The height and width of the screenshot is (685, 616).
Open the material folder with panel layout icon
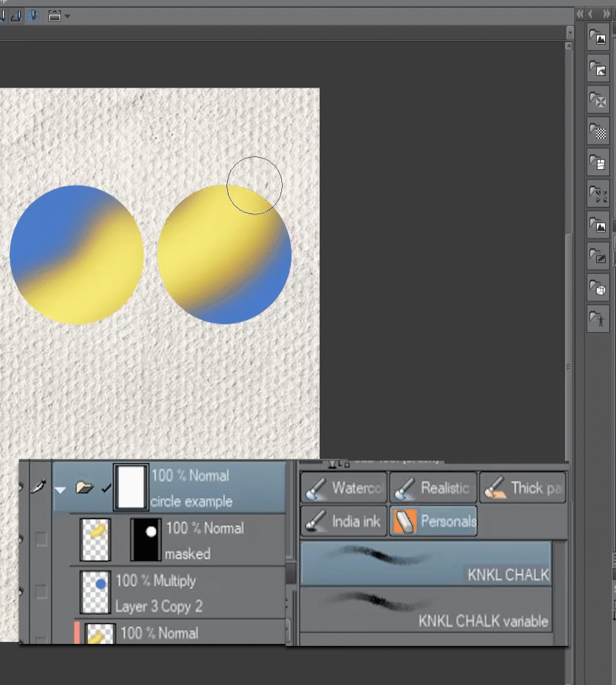coord(598,163)
